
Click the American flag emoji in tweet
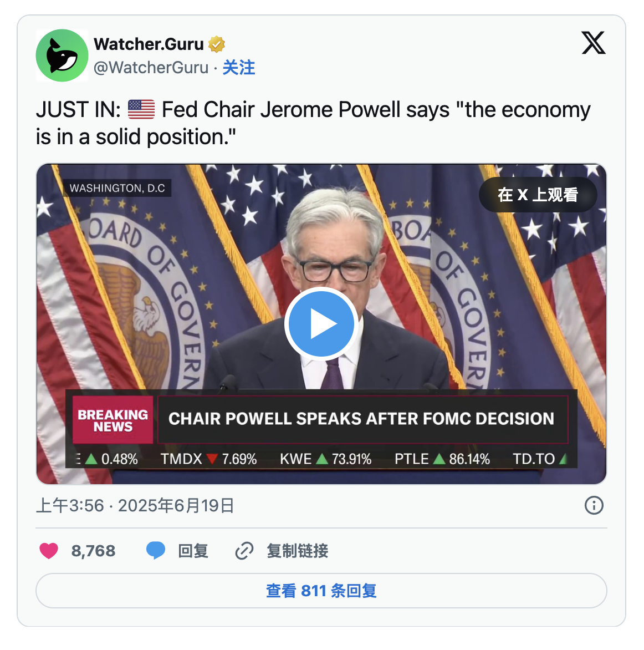pyautogui.click(x=141, y=109)
